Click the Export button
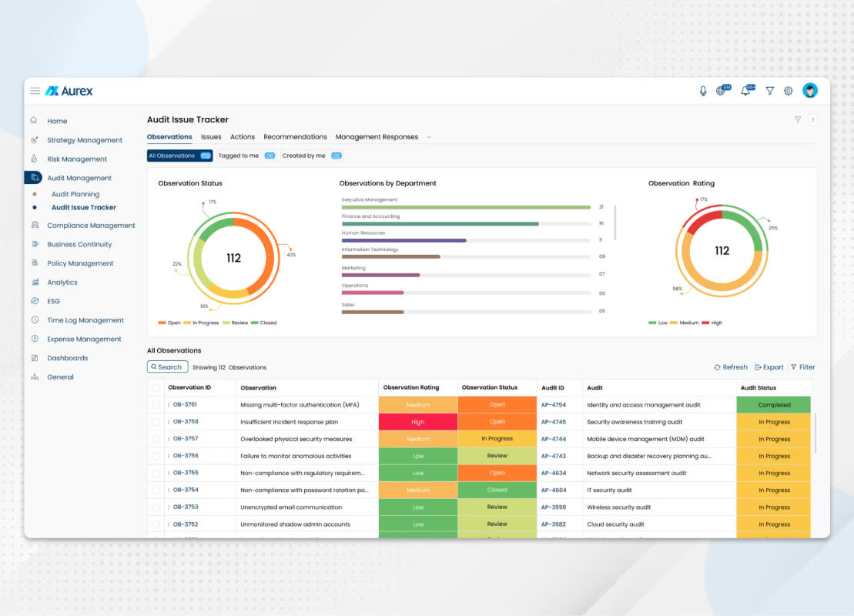Screen dimensions: 854x616 [x=769, y=367]
